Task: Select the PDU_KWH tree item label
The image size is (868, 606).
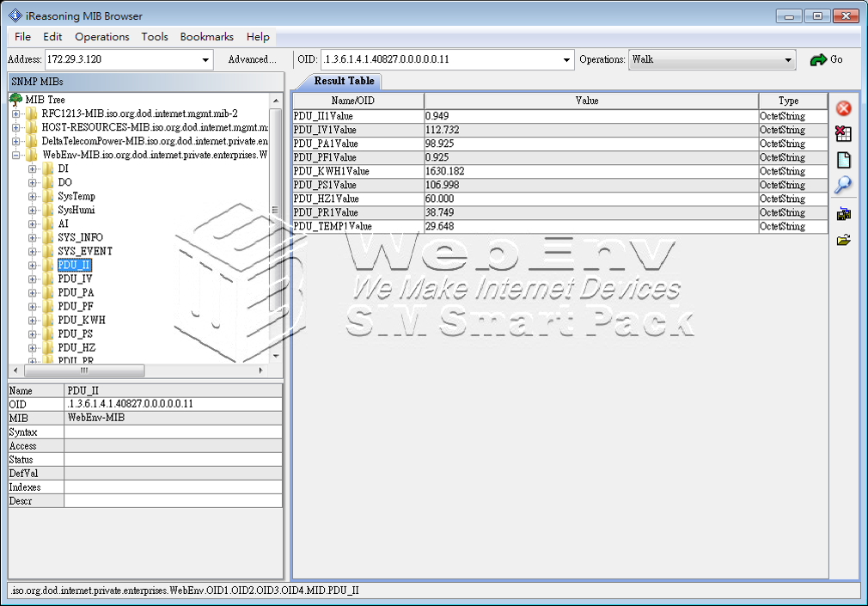Action: 82,320
